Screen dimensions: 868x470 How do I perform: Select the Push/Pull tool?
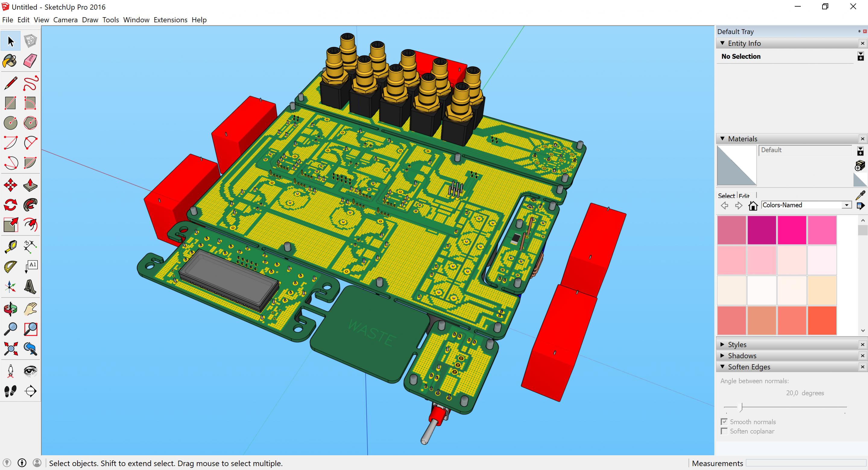tap(30, 185)
